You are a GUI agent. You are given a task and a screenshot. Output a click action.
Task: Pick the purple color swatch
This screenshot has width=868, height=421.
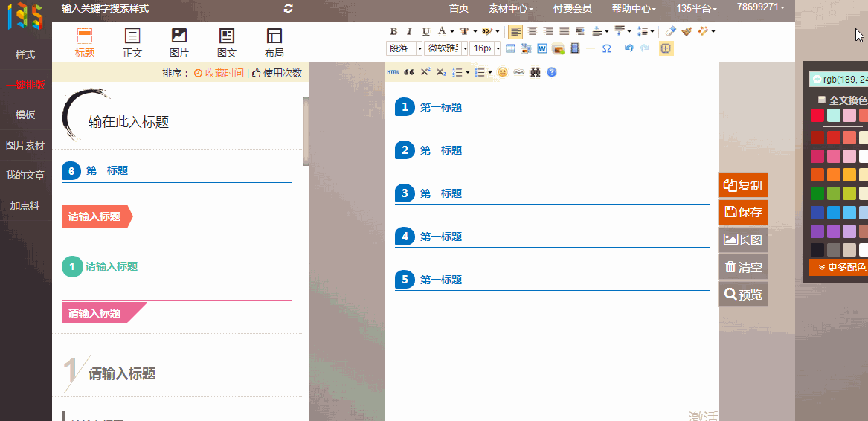coord(817,231)
